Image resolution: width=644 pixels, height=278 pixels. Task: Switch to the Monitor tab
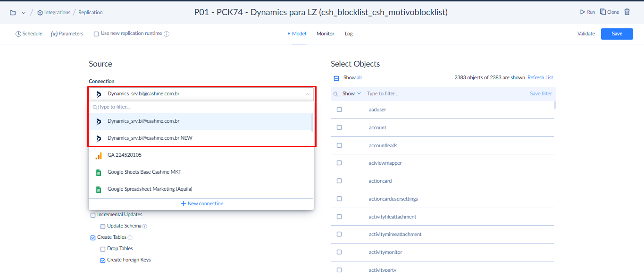click(325, 34)
